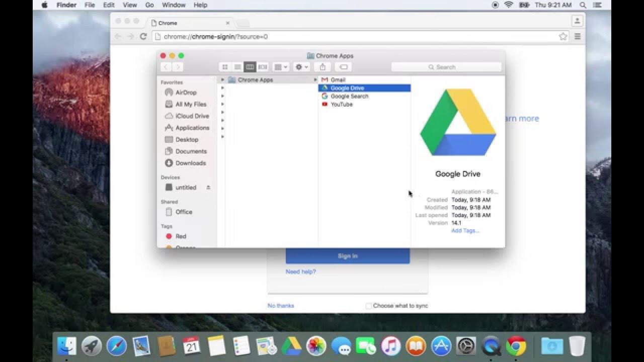Go forward in Finder window
Image resolution: width=644 pixels, height=362 pixels.
pyautogui.click(x=177, y=67)
